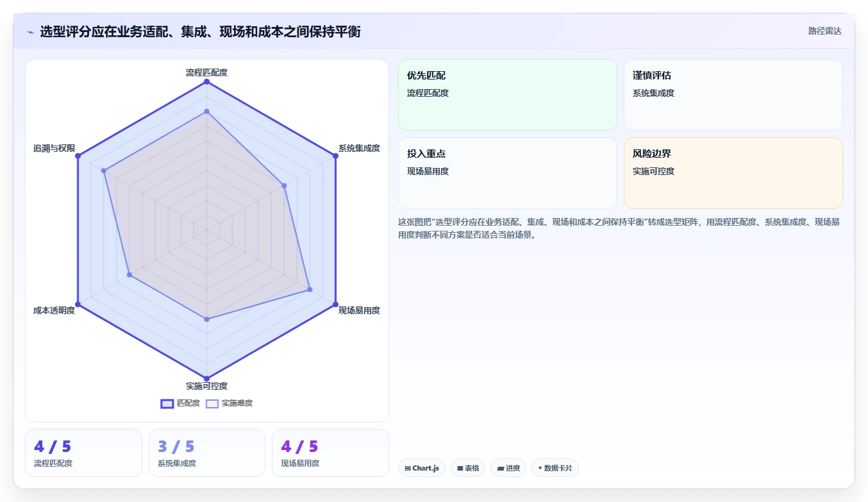Click the 4 / 5 现场易用度 stat card
This screenshot has width=868, height=502.
330,453
